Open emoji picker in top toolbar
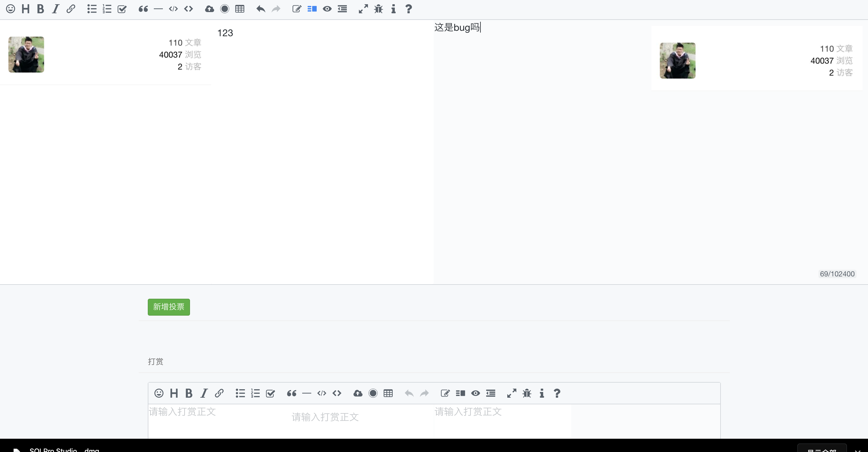Viewport: 868px width, 452px height. (x=11, y=9)
